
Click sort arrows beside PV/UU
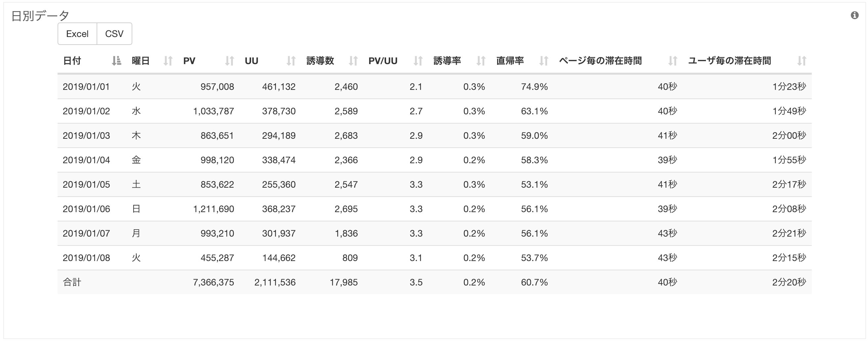[x=418, y=61]
